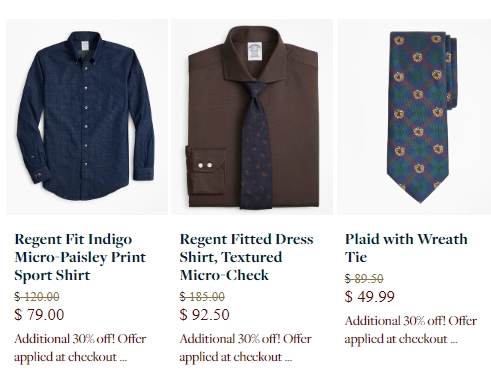
Task: Open the indigo micro-paisley sport shirt image
Action: (87, 117)
